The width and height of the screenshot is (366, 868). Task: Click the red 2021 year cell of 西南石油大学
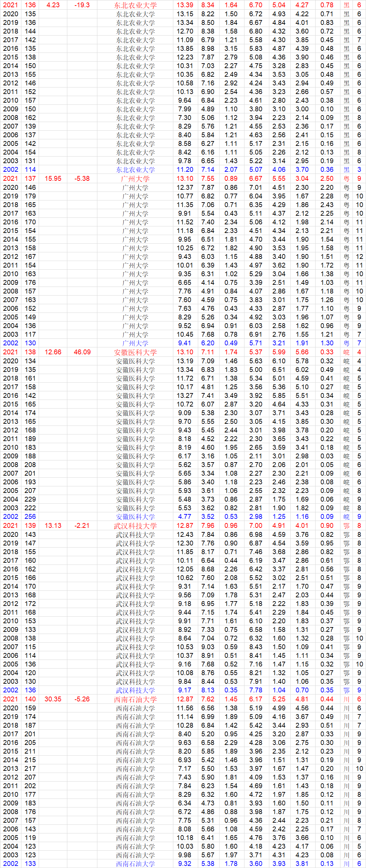pyautogui.click(x=11, y=699)
